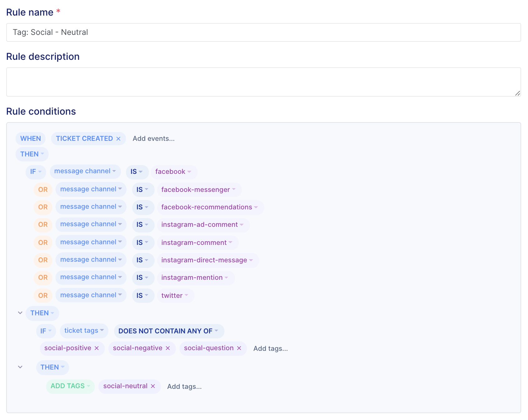Click the OR badge in facebook-recommendations row

pos(43,207)
